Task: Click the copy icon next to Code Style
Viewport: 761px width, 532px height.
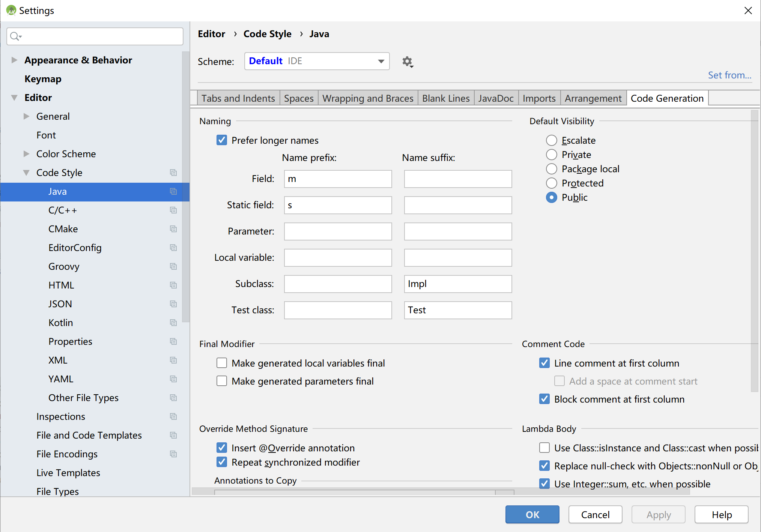Action: 173,173
